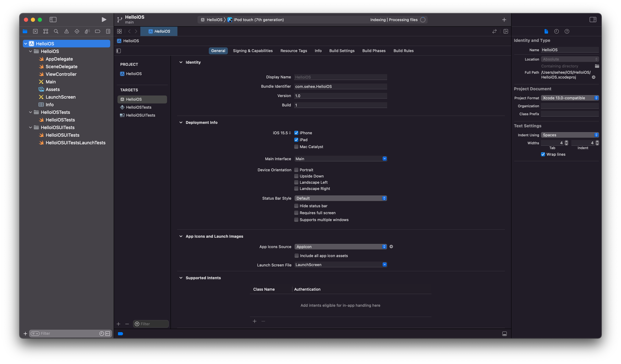Click the Run (play) button
Image resolution: width=621 pixels, height=364 pixels.
(104, 19)
